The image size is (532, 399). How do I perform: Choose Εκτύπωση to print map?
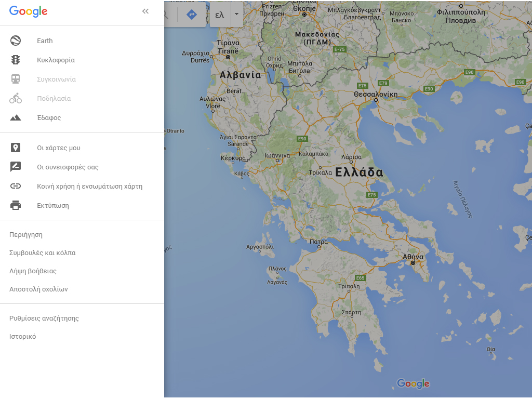[53, 206]
